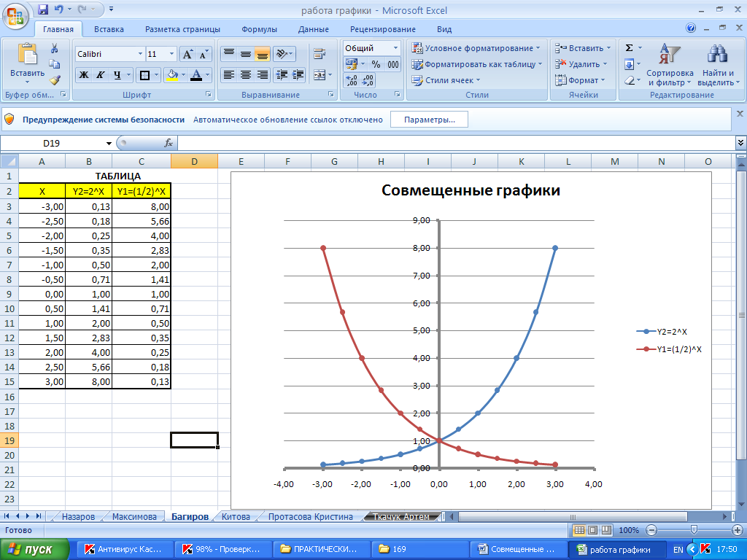This screenshot has width=747, height=560.
Task: Open the round Office button
Action: pos(15,16)
